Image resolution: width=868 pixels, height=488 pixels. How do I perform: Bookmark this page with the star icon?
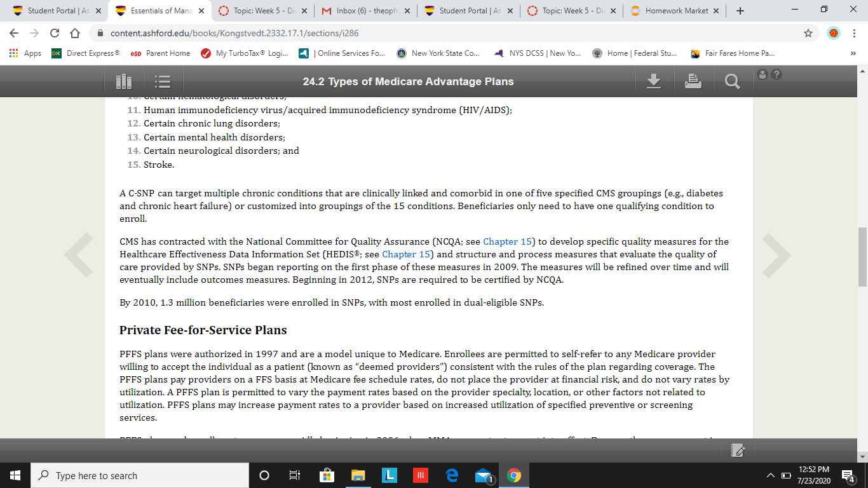tap(808, 33)
